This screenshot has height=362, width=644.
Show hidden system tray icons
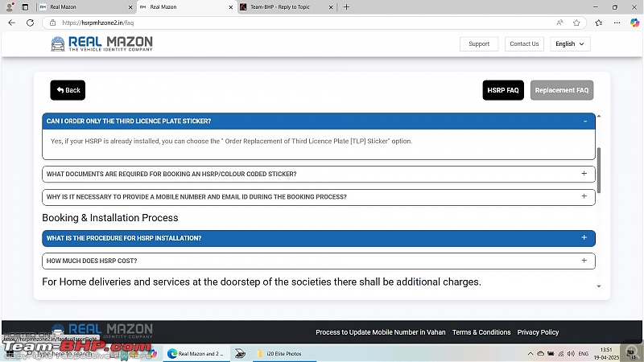pyautogui.click(x=530, y=353)
